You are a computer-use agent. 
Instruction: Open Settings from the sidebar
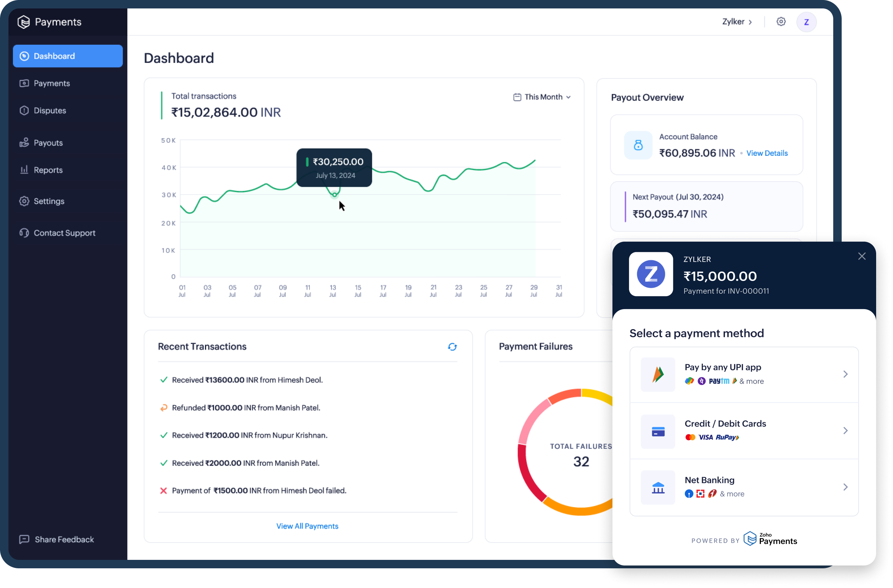point(49,201)
